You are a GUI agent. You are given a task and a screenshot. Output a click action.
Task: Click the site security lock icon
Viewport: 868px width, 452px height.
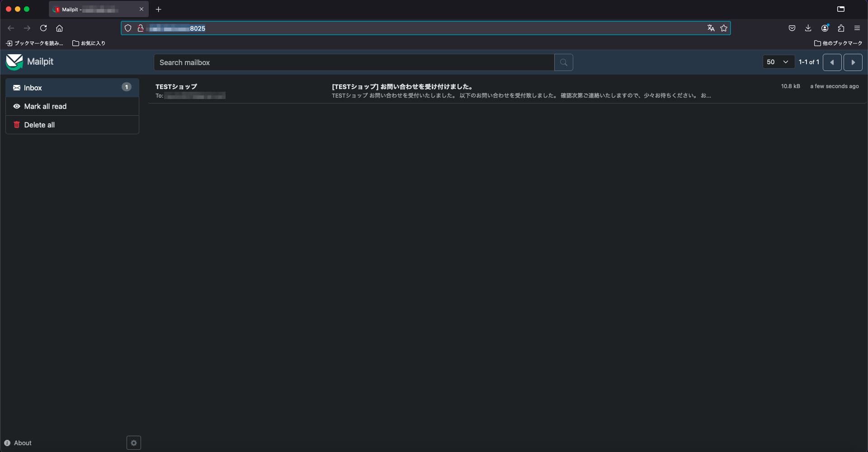click(x=141, y=28)
